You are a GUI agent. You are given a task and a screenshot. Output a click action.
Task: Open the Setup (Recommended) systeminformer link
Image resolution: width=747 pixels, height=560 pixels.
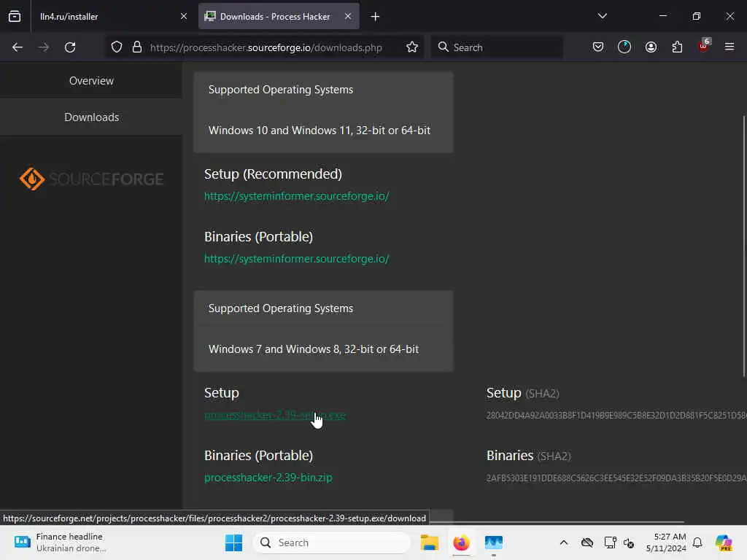(296, 196)
